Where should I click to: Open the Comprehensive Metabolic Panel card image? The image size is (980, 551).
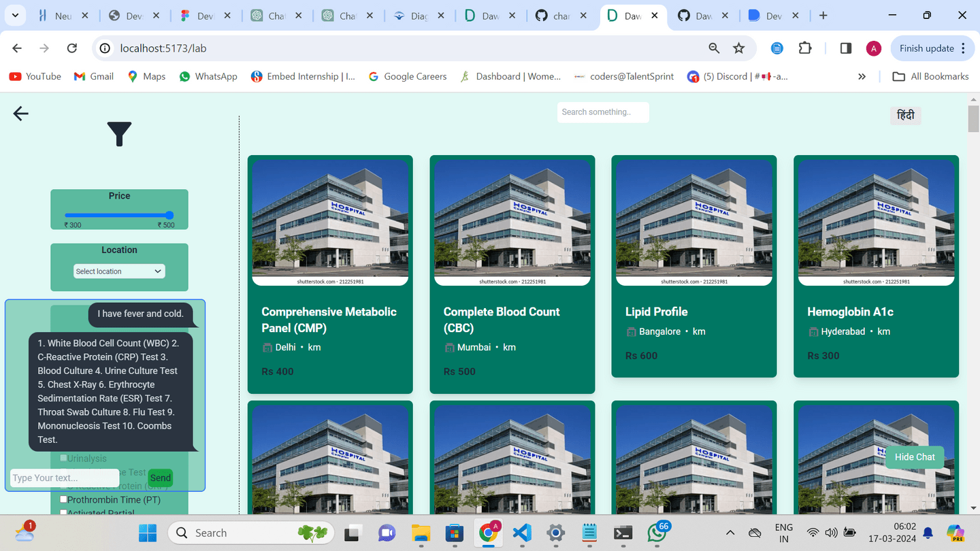click(330, 222)
